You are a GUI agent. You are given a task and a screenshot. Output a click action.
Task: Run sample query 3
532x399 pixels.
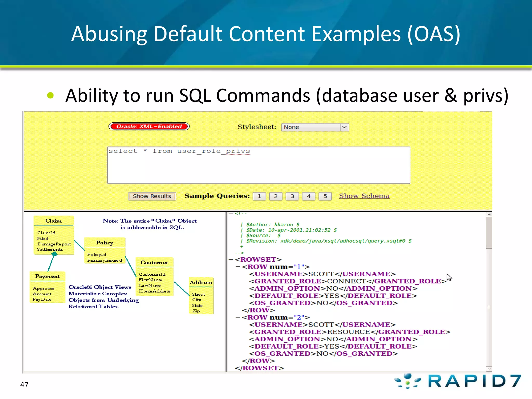pyautogui.click(x=292, y=196)
